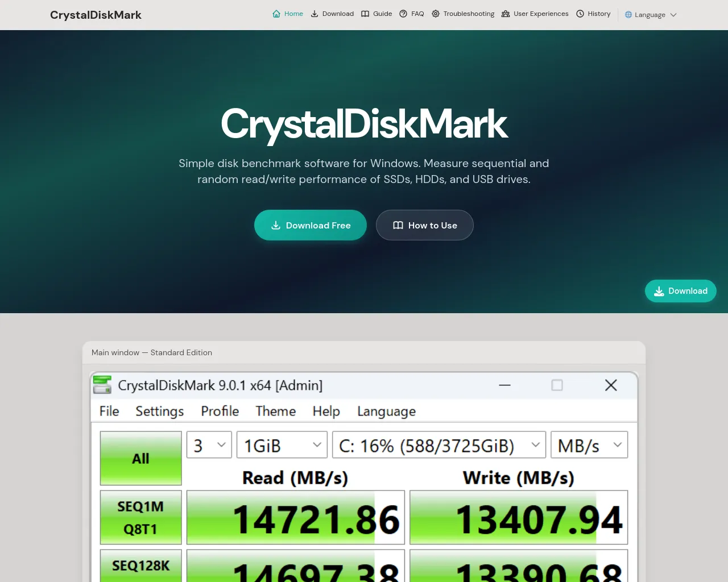Click the floating Download button at the right edge
This screenshot has height=582, width=728.
[681, 291]
